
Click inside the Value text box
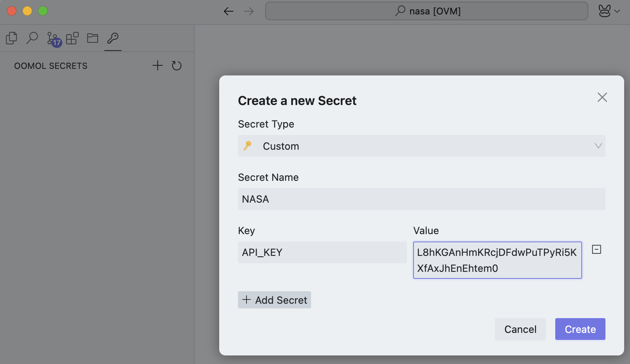497,260
